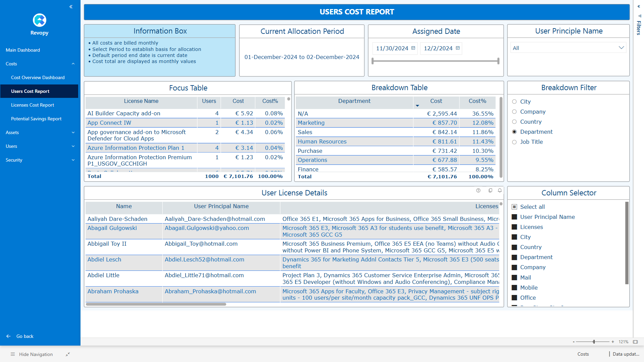Select City in Breakdown Filter

(514, 102)
